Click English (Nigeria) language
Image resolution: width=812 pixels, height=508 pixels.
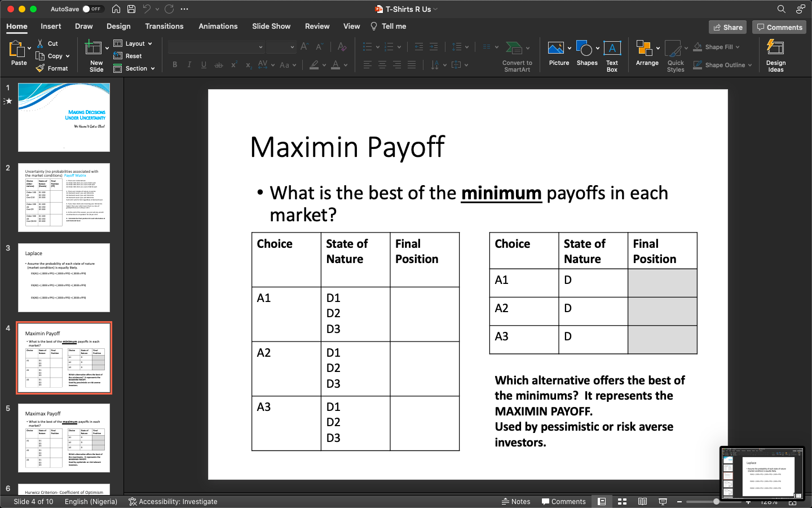(91, 501)
